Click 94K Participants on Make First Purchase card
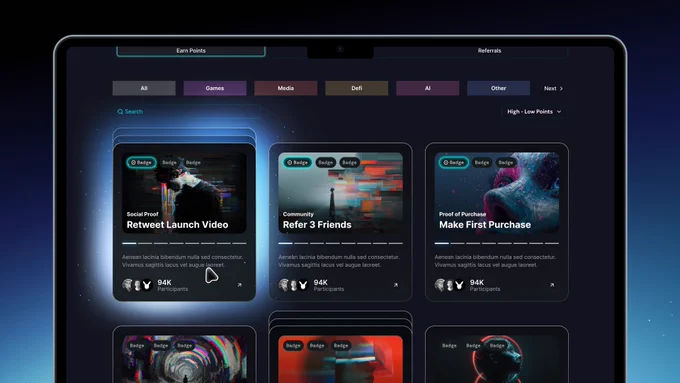Image resolution: width=680 pixels, height=383 pixels. [485, 285]
